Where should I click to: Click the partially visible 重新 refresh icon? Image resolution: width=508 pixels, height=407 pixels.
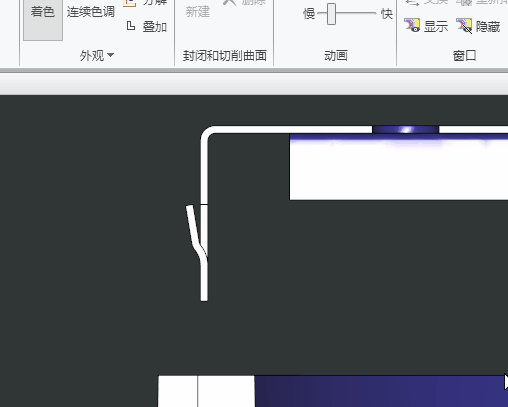pyautogui.click(x=464, y=2)
